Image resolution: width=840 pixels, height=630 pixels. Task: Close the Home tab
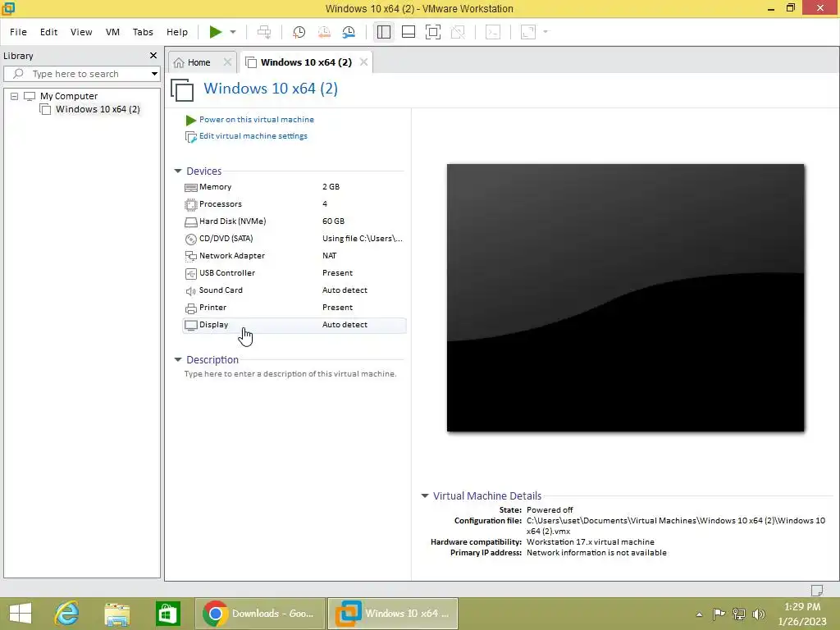coord(227,62)
